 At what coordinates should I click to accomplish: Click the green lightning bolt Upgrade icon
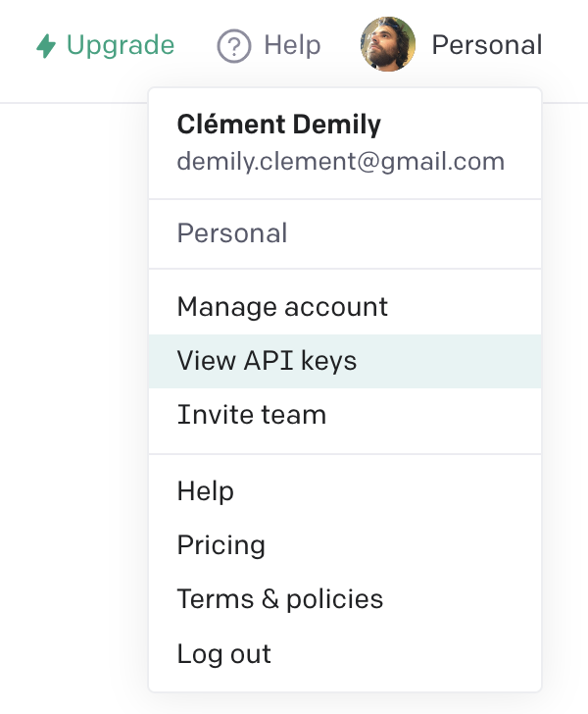46,46
